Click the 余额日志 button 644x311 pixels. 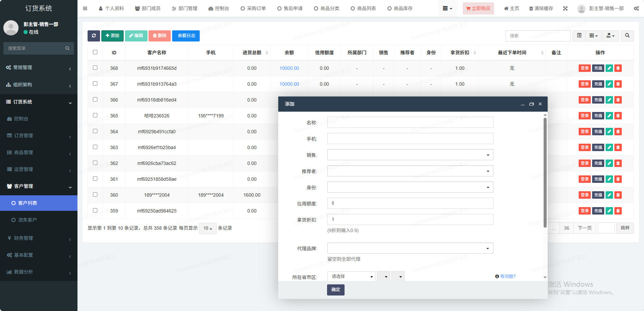coord(186,36)
